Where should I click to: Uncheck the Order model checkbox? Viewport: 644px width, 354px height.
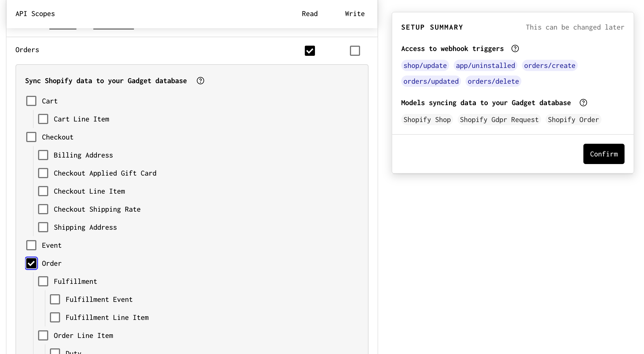pyautogui.click(x=31, y=263)
